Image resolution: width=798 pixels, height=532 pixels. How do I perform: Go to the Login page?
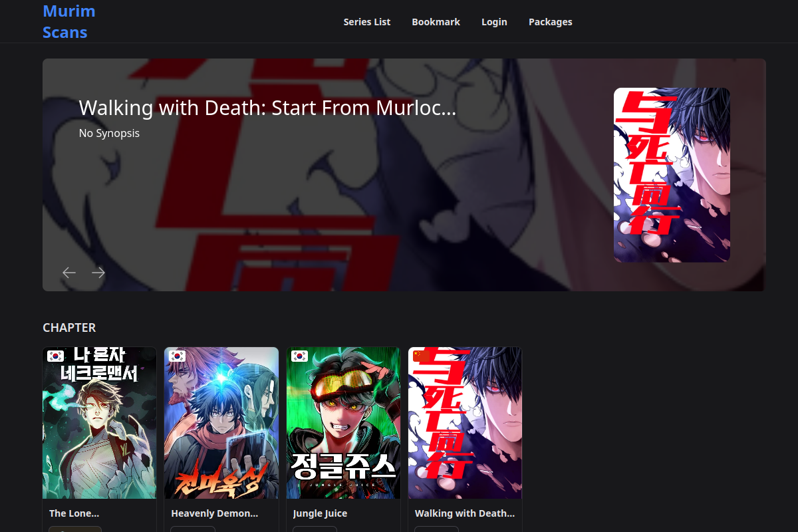click(494, 22)
